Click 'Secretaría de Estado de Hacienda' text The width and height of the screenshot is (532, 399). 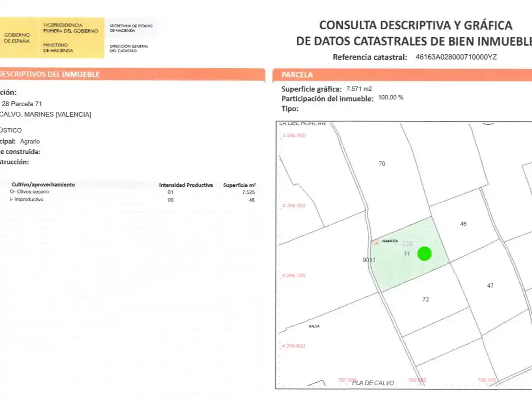(x=131, y=28)
